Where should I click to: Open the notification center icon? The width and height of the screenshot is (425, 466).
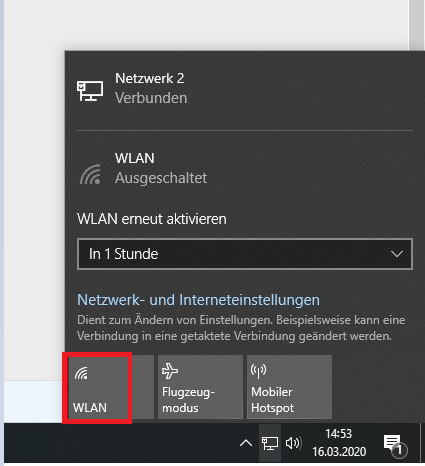(394, 445)
